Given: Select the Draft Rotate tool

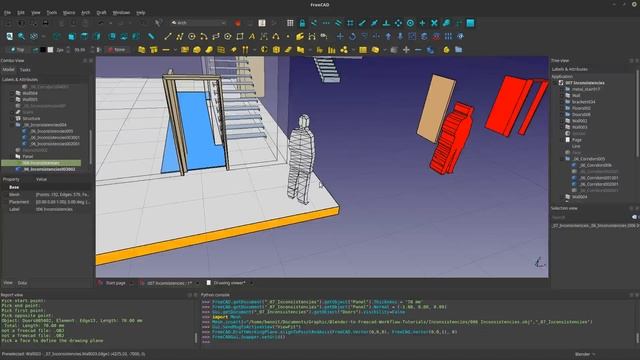Looking at the screenshot, I should [x=352, y=36].
